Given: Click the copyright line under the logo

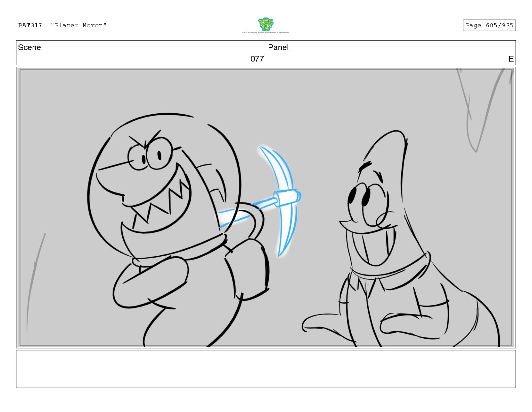Looking at the screenshot, I should pyautogui.click(x=266, y=33).
